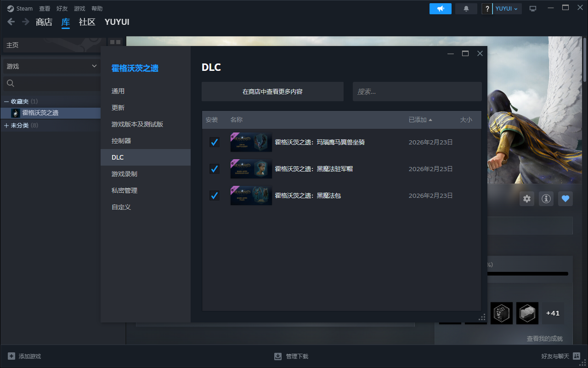Click the announcements megaphone icon

click(x=440, y=9)
